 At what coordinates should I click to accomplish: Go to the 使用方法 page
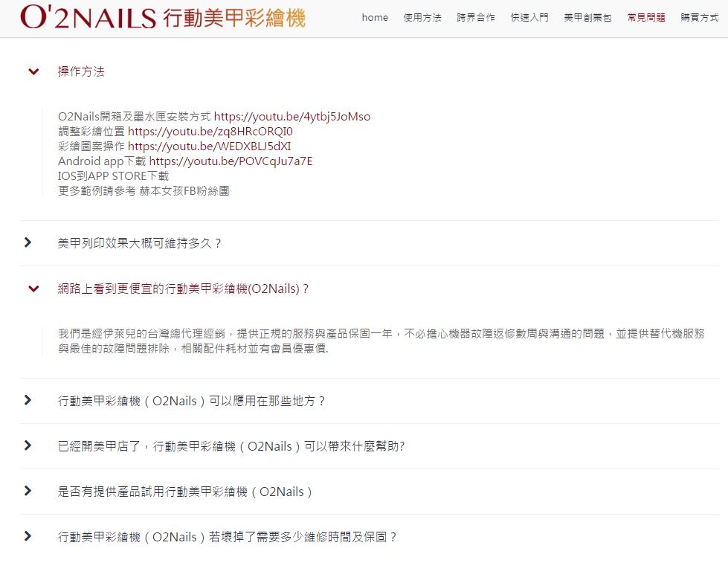coord(422,18)
